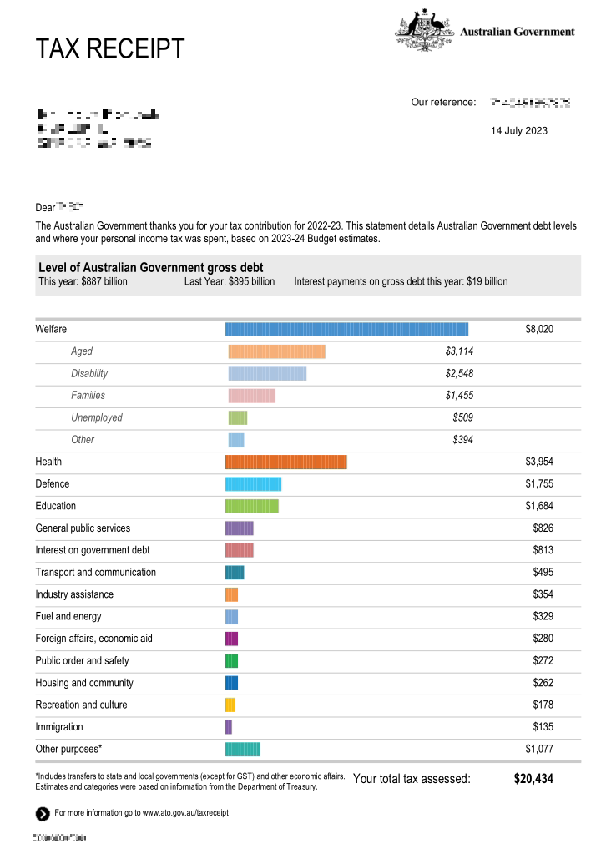Click the light orange Aged bar
This screenshot has width=616, height=859.
(276, 351)
